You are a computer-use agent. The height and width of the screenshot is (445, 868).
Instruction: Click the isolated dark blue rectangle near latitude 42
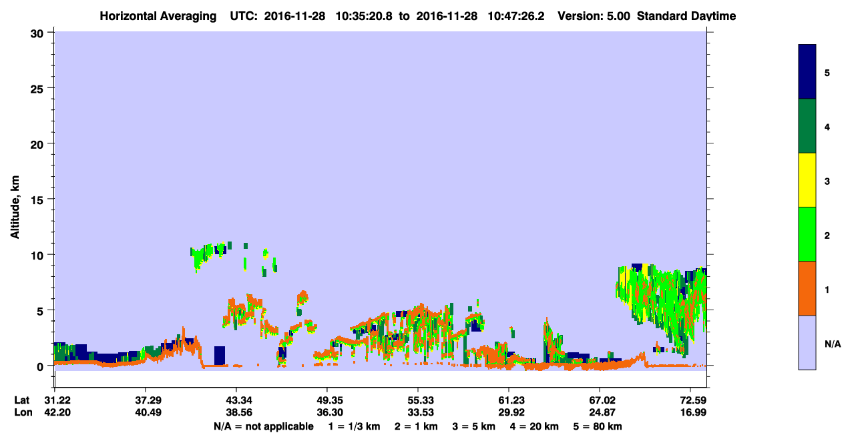[220, 356]
